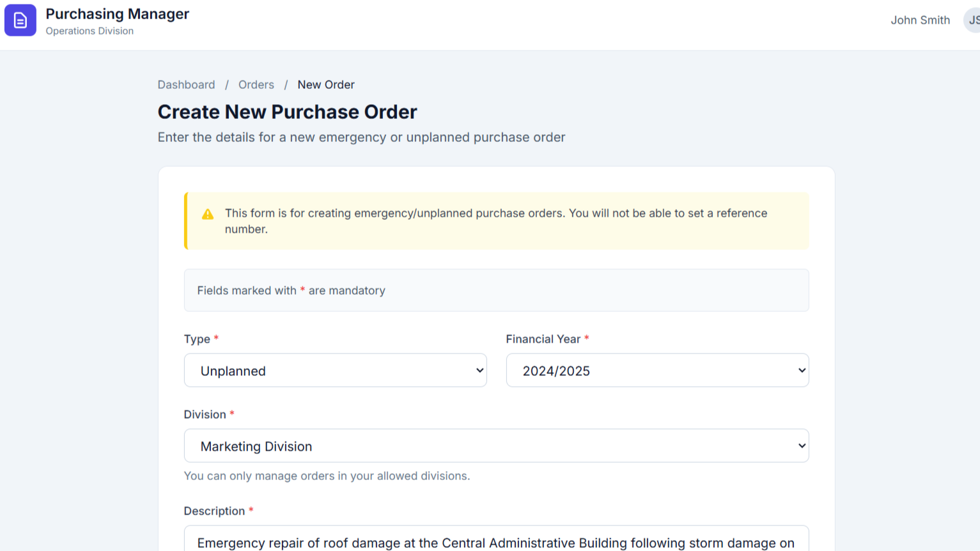Expand the Financial Year dropdown
Screen dimensions: 980x551
[657, 371]
